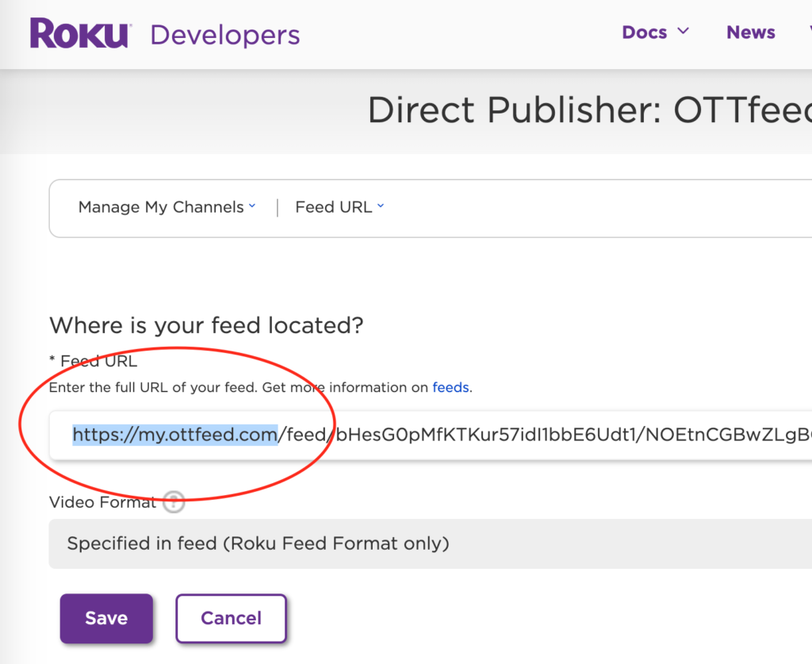Cancel the feed URL changes
This screenshot has width=812, height=664.
click(231, 619)
